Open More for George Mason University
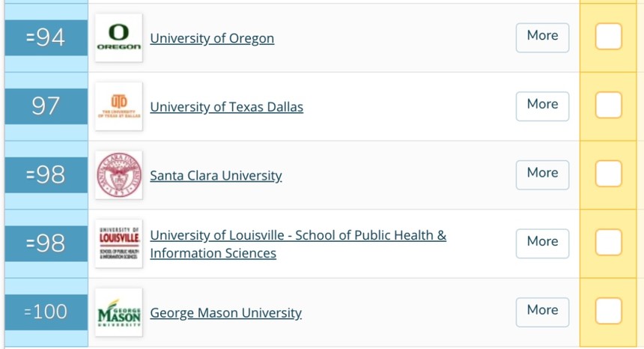644x349 pixels. tap(543, 312)
